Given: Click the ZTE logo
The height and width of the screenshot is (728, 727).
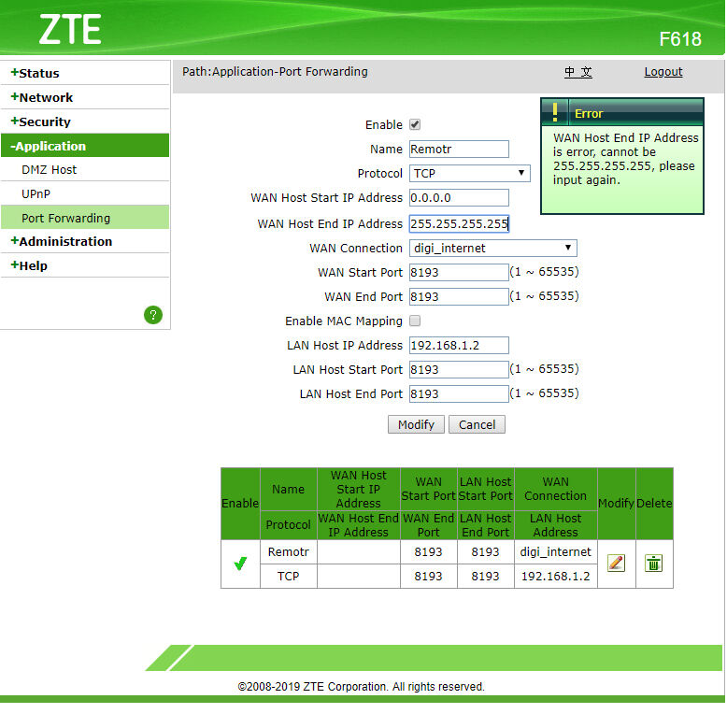Looking at the screenshot, I should 70,29.
